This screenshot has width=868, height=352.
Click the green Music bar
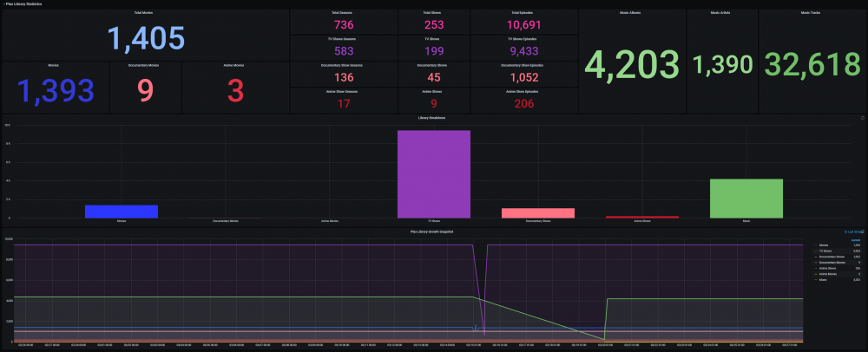click(x=746, y=199)
